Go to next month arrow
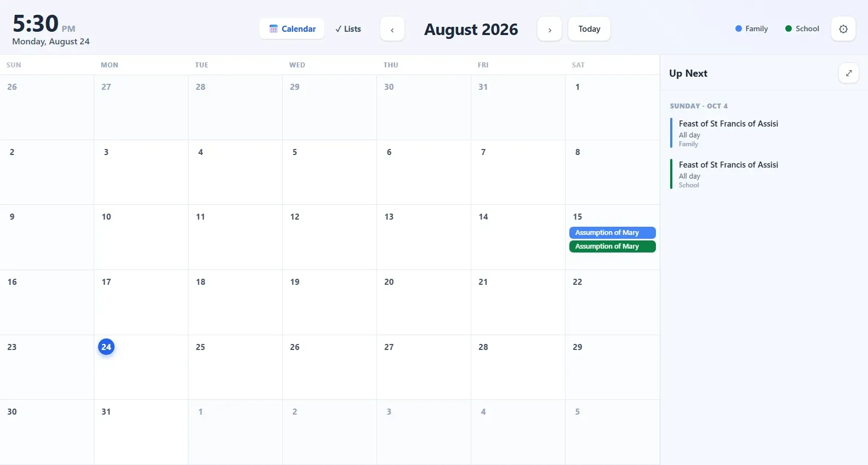The height and width of the screenshot is (465, 868). 550,29
